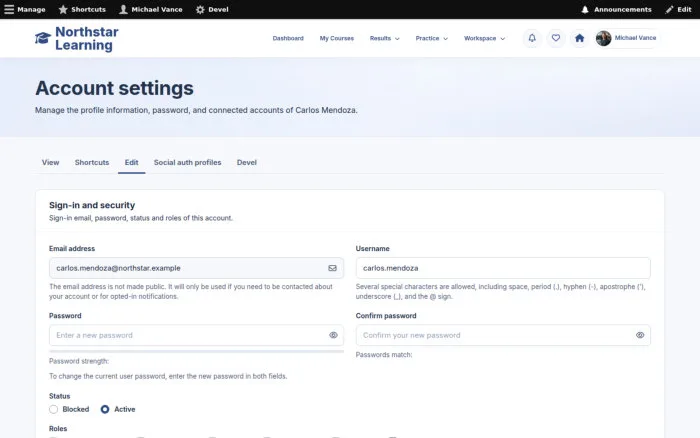
Task: Select the Edit tab under Account settings
Action: point(132,163)
